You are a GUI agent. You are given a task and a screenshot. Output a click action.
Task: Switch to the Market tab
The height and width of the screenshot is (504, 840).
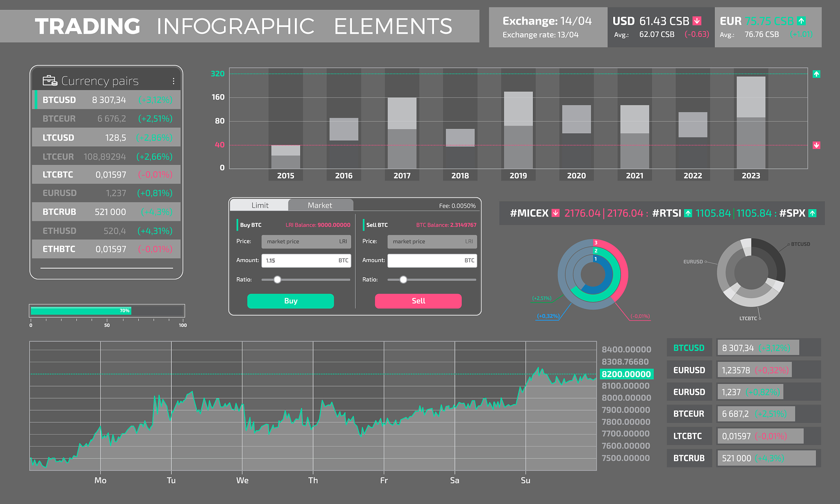tap(320, 205)
